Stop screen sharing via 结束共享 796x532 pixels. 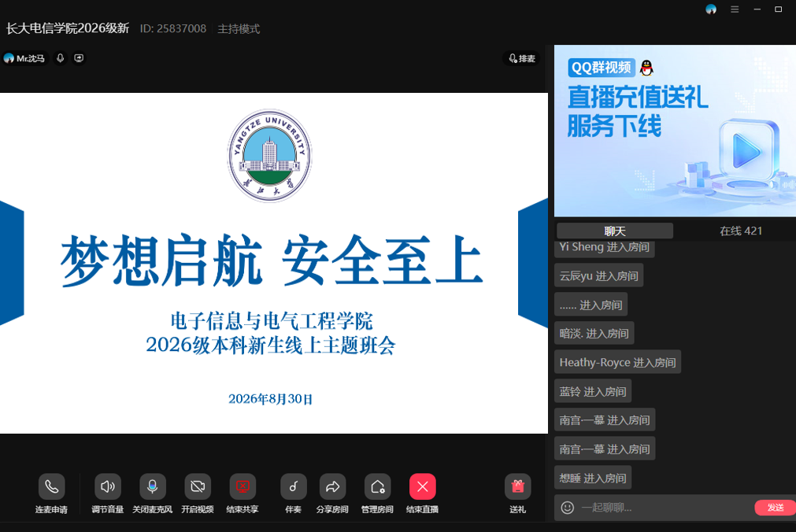click(243, 487)
